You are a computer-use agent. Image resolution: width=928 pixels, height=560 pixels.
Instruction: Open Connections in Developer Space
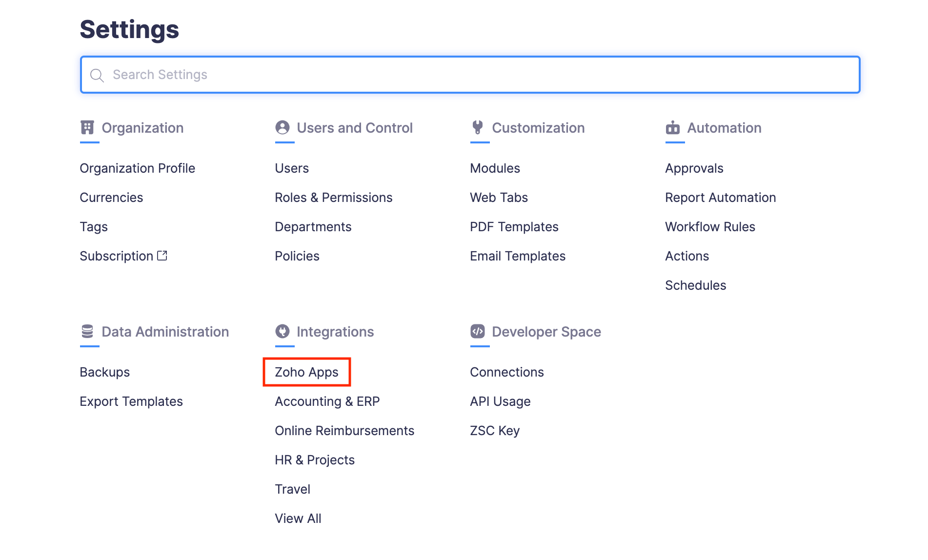click(x=506, y=372)
